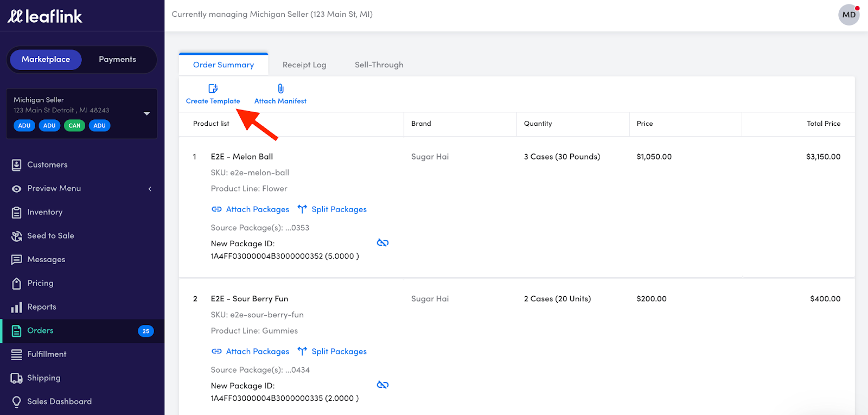Click the Attach Manifest link
The height and width of the screenshot is (415, 868).
pos(280,101)
